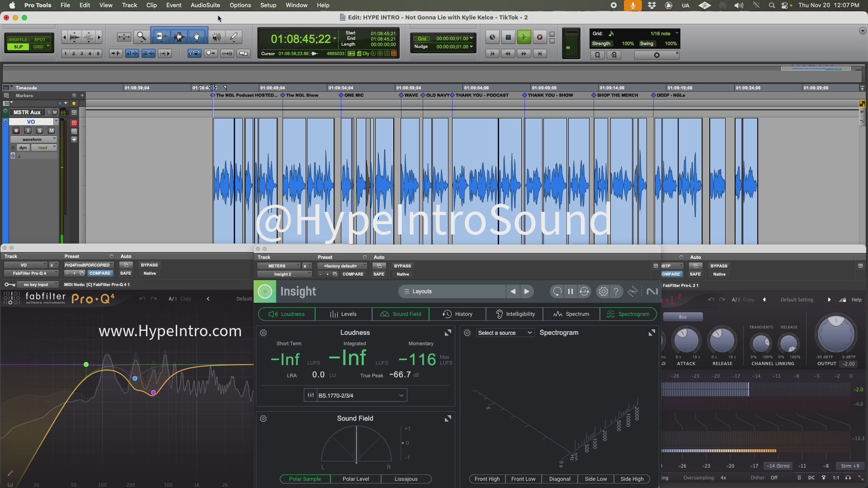
Task: Select the Lissajous sound field view
Action: [x=406, y=479]
